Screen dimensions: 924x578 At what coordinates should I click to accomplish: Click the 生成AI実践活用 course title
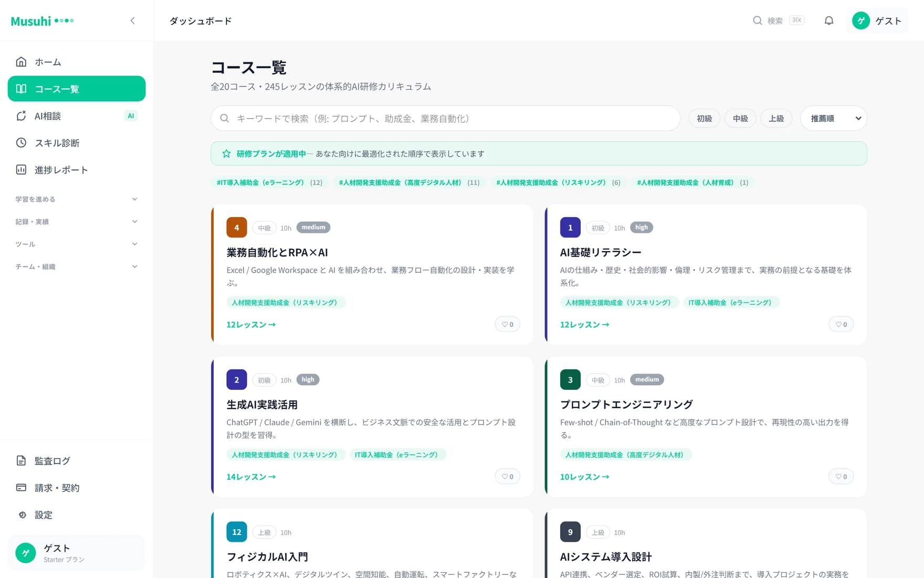(x=262, y=405)
